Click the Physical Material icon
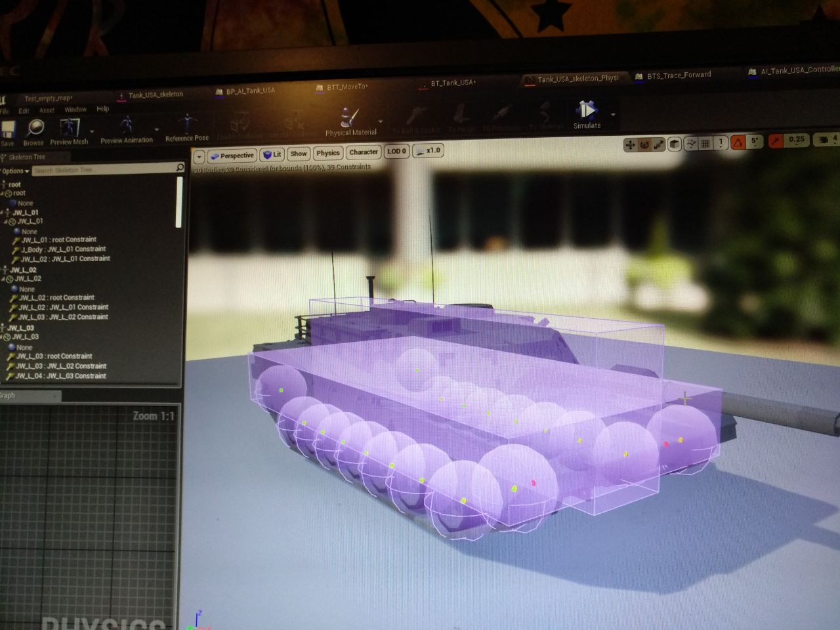This screenshot has height=630, width=840. pos(349,118)
